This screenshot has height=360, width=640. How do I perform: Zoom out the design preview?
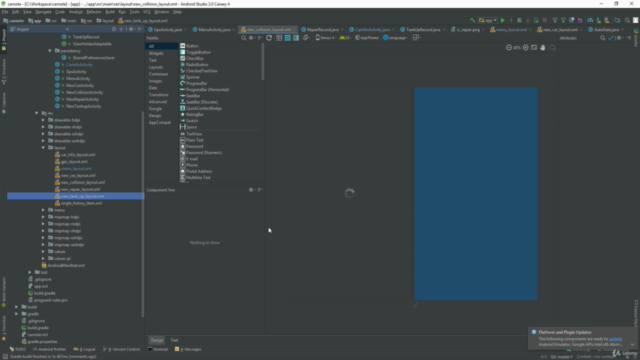(509, 47)
